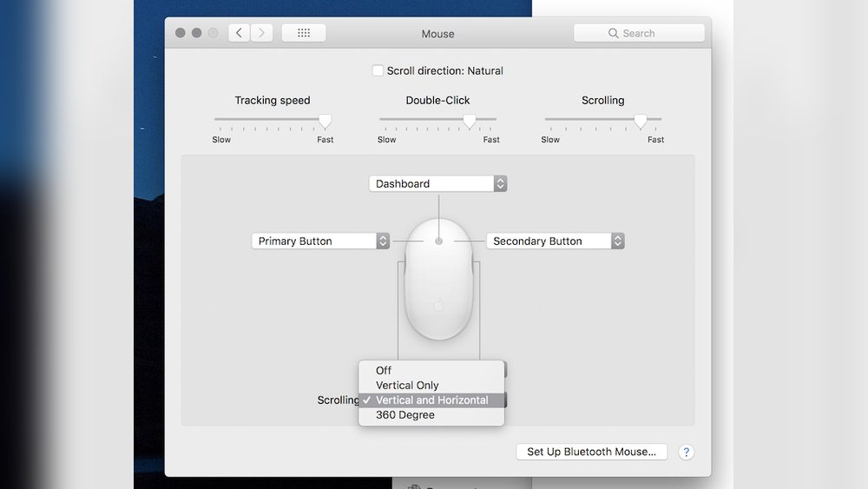Click the magnifying glass search icon
The image size is (868, 489).
click(615, 34)
